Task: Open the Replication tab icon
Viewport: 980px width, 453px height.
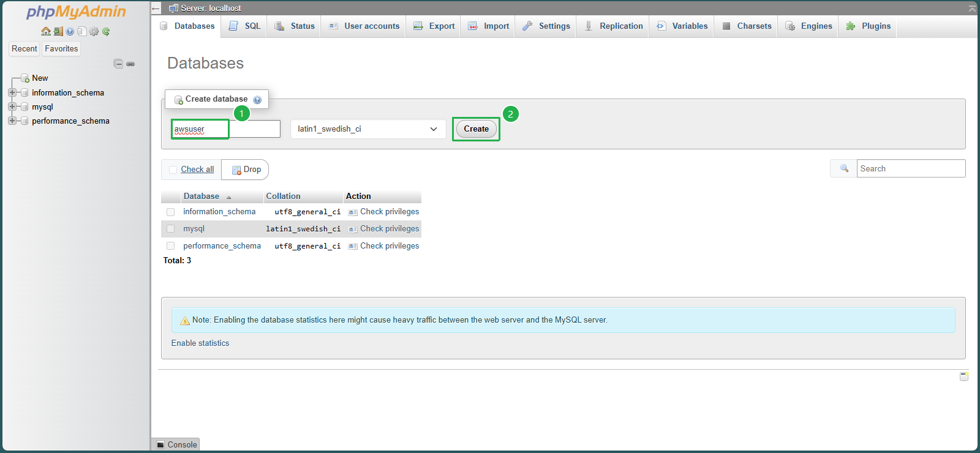Action: 589,26
